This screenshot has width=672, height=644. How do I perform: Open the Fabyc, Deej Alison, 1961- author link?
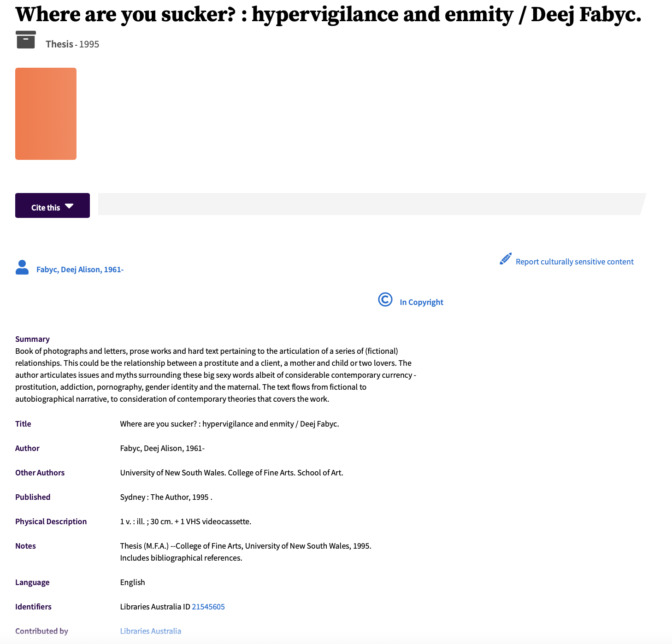point(80,269)
